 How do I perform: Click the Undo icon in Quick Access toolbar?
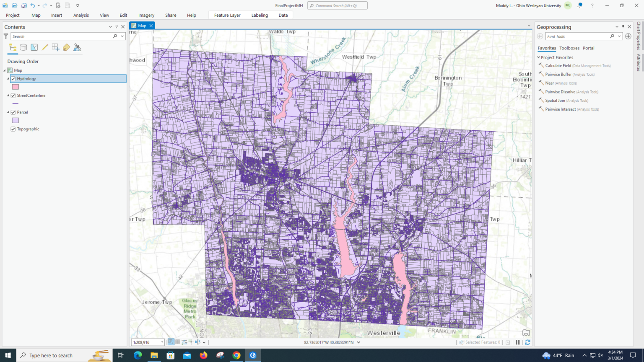pyautogui.click(x=33, y=5)
